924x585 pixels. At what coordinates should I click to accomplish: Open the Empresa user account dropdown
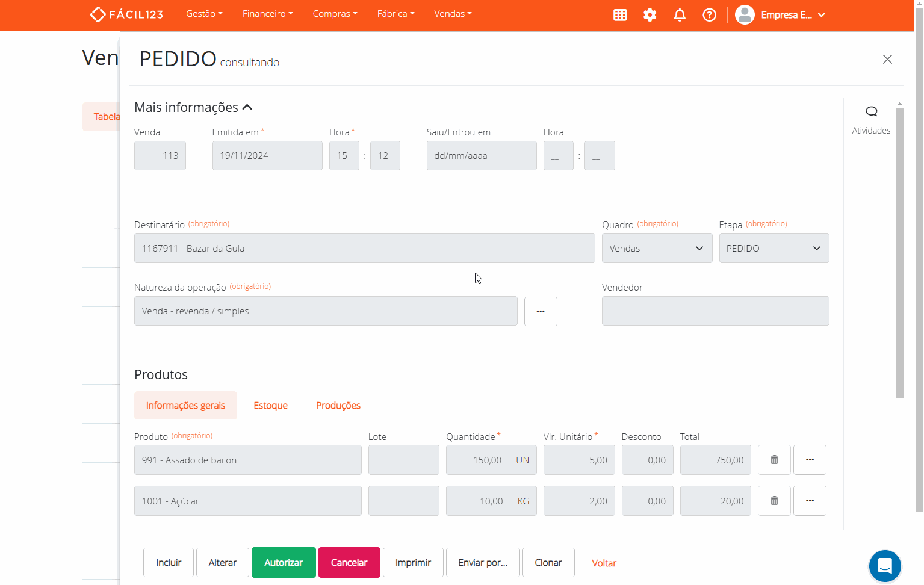(x=781, y=15)
